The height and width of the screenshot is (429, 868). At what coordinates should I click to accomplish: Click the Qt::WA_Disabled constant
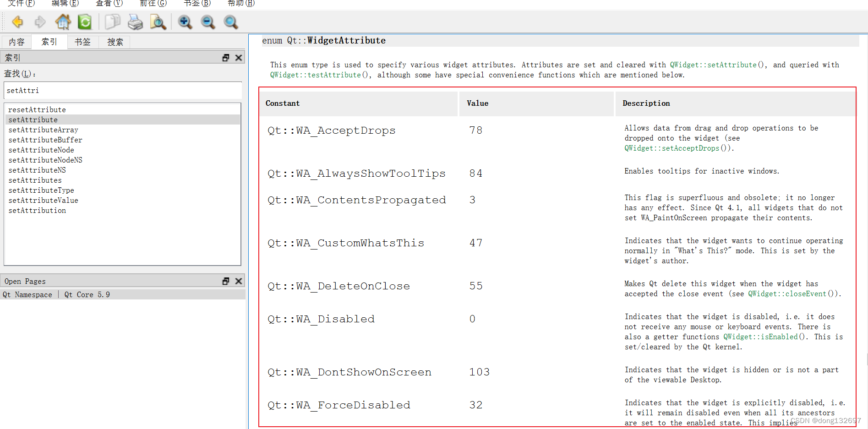coord(321,319)
